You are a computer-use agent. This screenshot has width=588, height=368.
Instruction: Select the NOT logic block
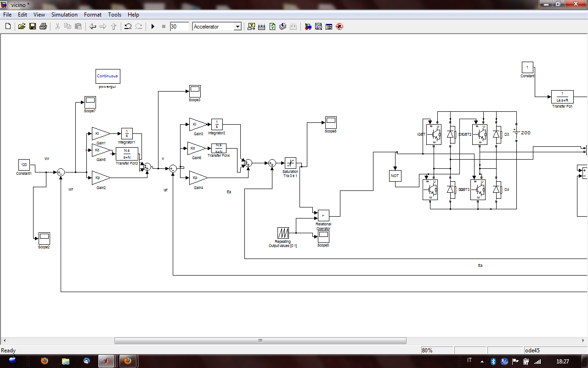pos(395,176)
